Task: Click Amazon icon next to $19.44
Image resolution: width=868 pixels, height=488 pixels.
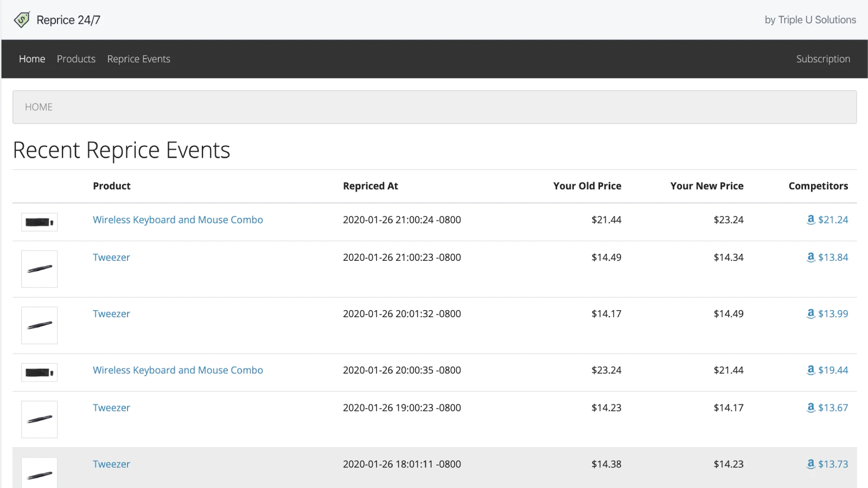Action: tap(810, 370)
